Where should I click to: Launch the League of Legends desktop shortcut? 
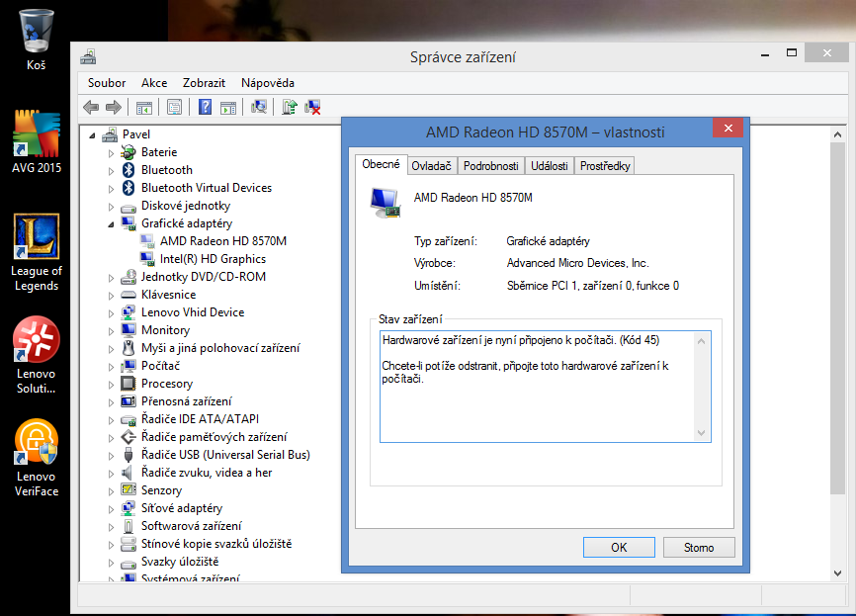[37, 253]
